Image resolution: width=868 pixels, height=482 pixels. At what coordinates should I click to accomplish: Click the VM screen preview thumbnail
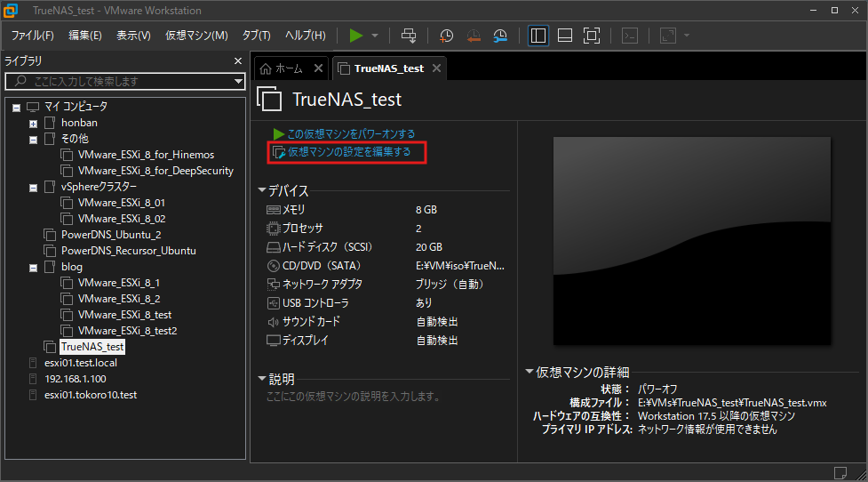[692, 241]
